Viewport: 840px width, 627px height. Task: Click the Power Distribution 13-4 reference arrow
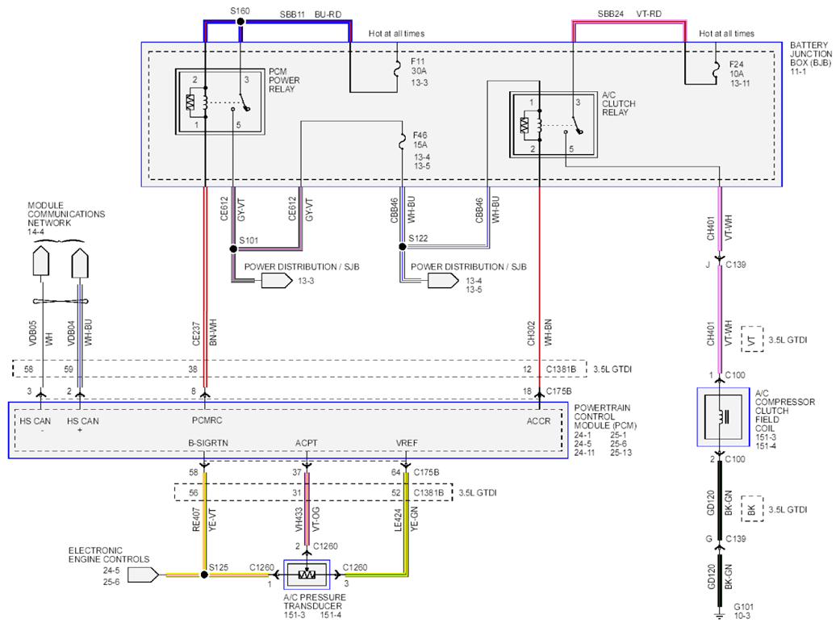[x=443, y=280]
